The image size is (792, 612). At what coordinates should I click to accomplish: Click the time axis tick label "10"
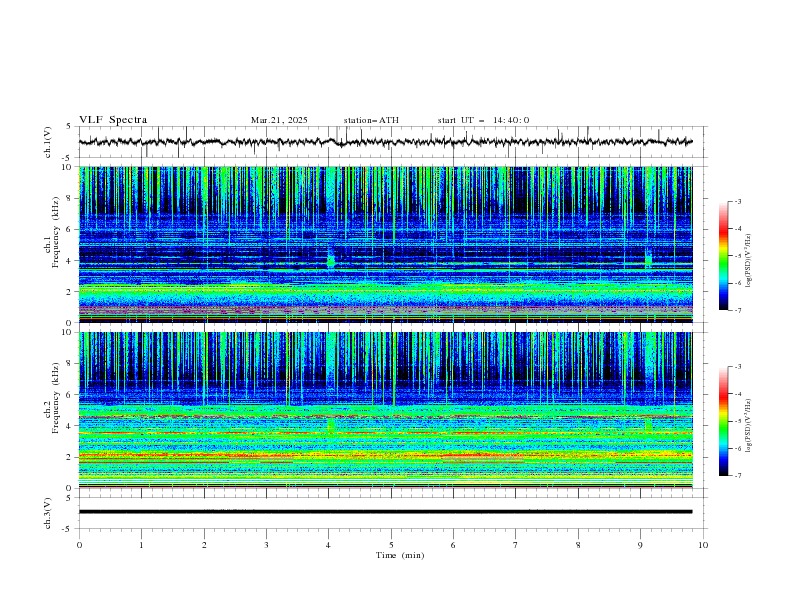tap(703, 545)
